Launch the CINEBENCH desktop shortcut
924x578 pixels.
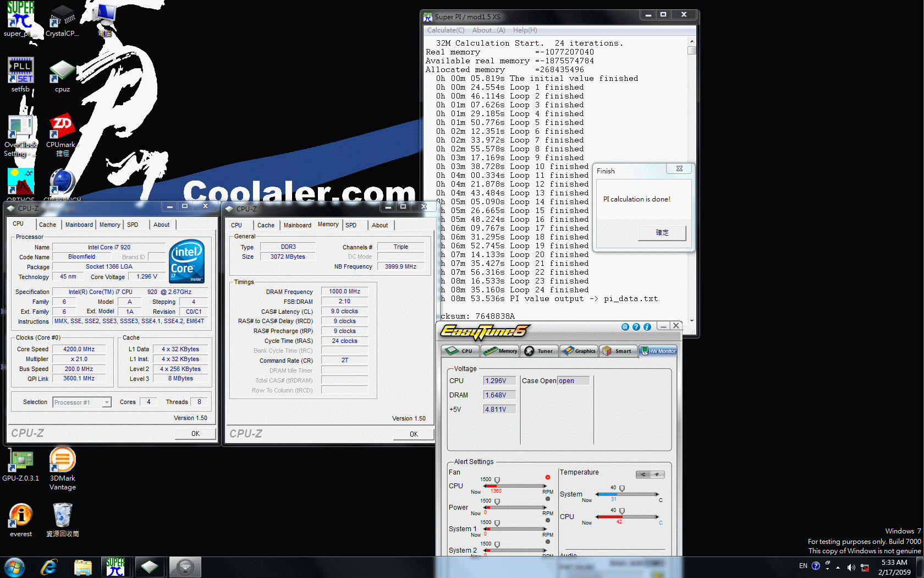pyautogui.click(x=62, y=184)
